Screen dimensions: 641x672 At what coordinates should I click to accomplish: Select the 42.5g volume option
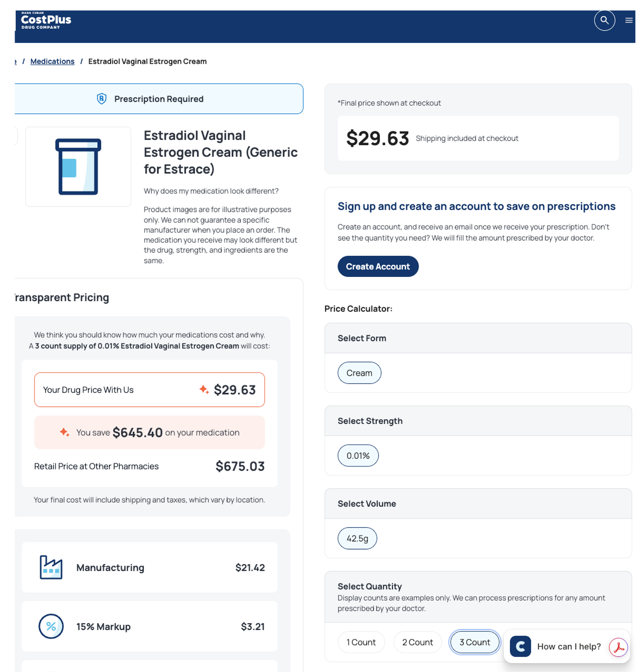coord(357,539)
